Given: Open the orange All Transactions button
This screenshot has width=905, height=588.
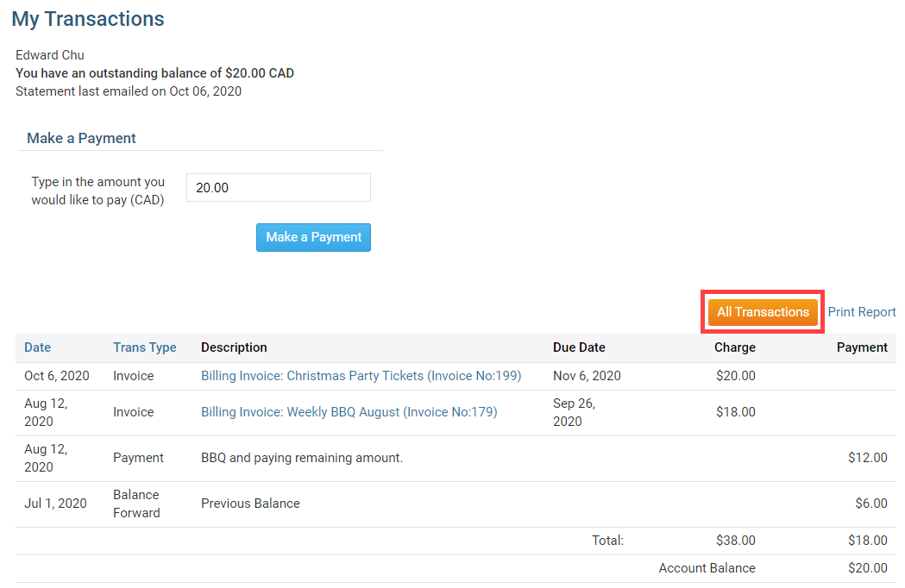Looking at the screenshot, I should (x=763, y=312).
